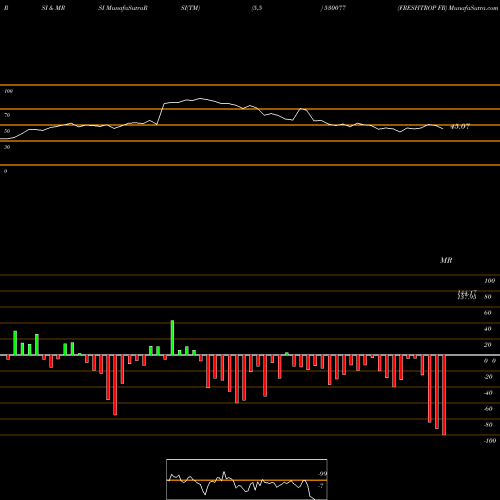Click MR axis label 80
Image resolution: width=500 pixels, height=500 pixels.
[488, 297]
